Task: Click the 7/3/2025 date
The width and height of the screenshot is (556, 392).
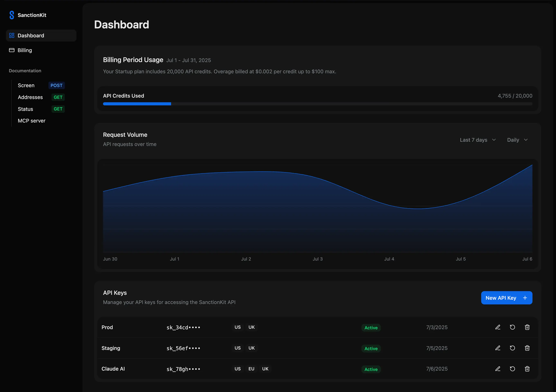Action: point(437,327)
